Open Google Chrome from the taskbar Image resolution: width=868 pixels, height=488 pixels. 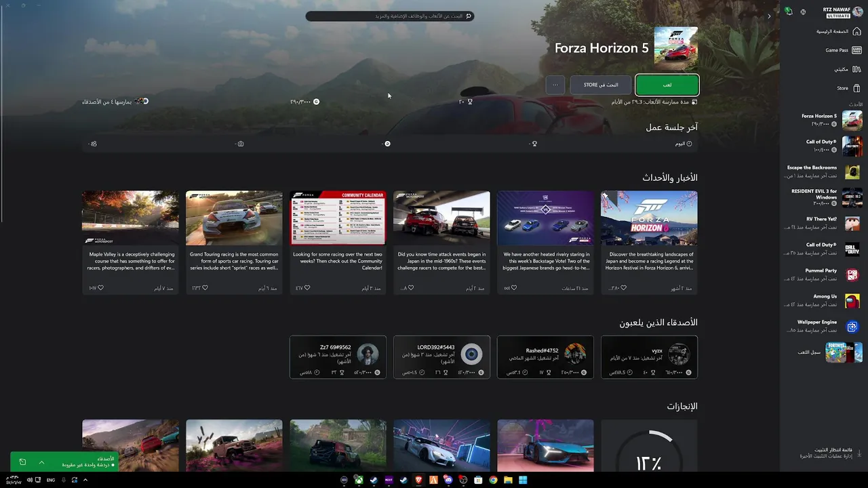click(x=493, y=480)
